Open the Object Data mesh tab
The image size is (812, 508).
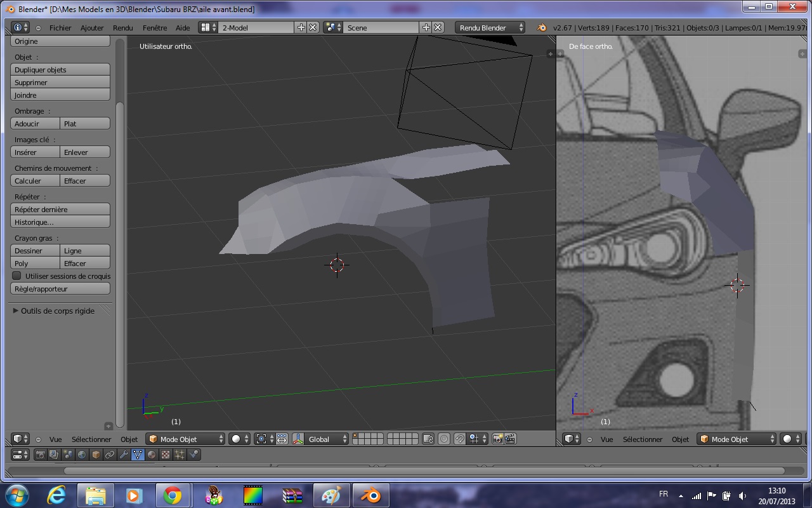[138, 455]
